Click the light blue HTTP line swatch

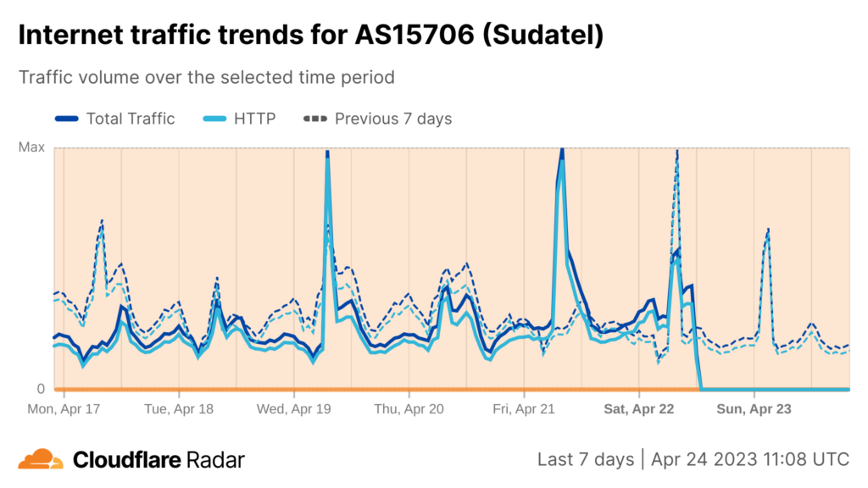[x=214, y=119]
